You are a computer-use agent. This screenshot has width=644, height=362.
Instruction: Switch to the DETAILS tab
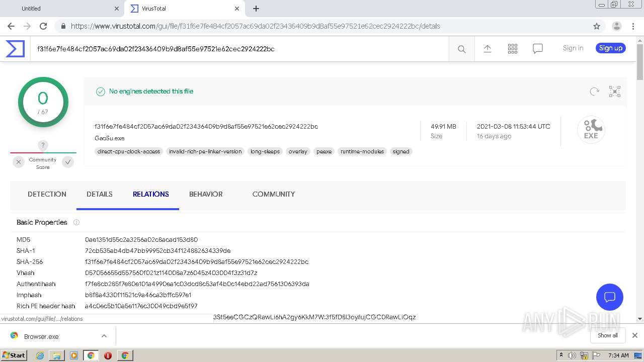(x=100, y=194)
